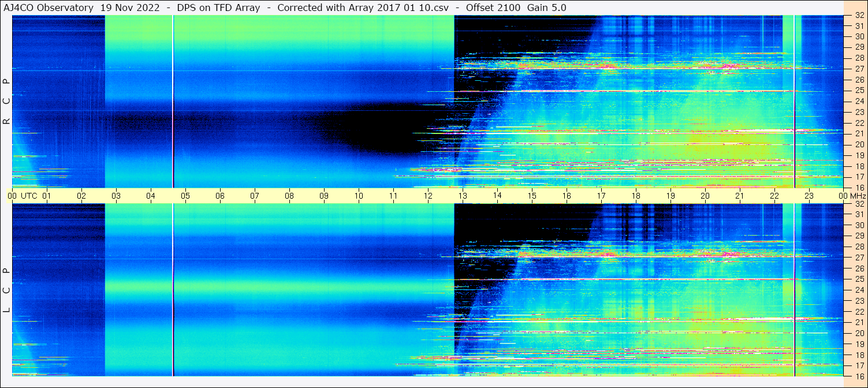Click the "AJ4CO Observatory" title text
The height and width of the screenshot is (388, 868).
coord(49,8)
